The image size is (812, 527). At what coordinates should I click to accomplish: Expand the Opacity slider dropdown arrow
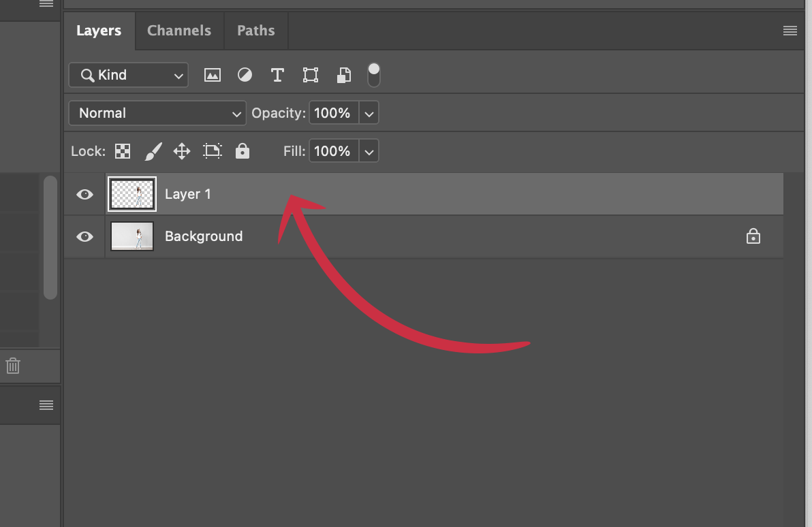click(369, 114)
